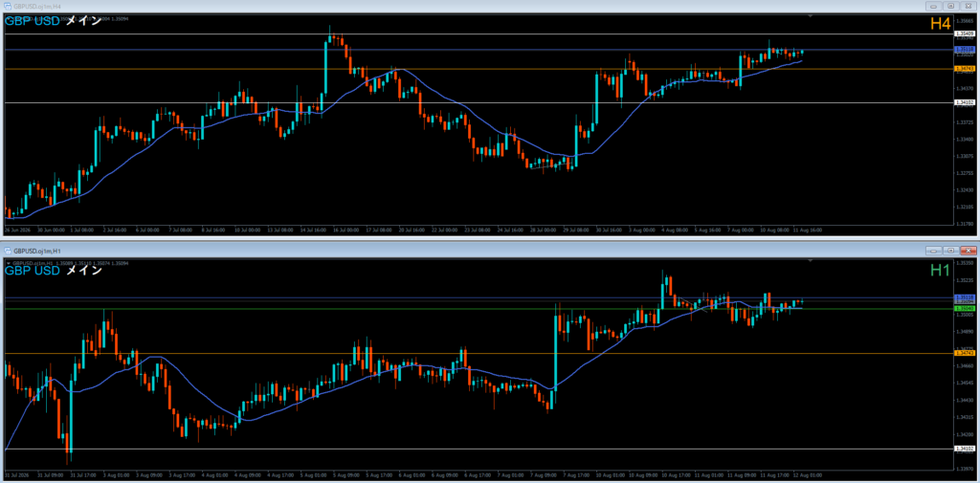Click the GBP USD メイン label in H4 chart
The image size is (980, 483).
[x=54, y=21]
